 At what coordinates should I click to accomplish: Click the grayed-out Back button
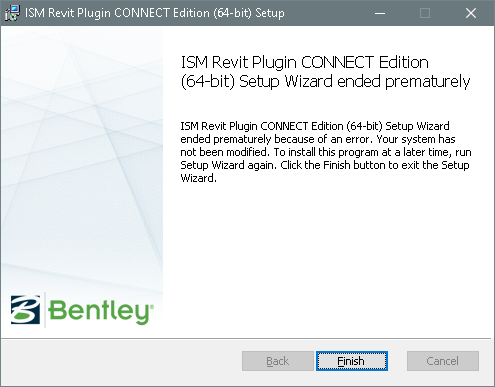click(278, 361)
